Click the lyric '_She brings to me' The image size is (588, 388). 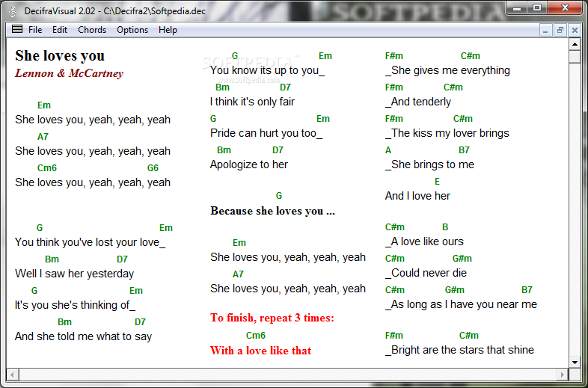[429, 164]
